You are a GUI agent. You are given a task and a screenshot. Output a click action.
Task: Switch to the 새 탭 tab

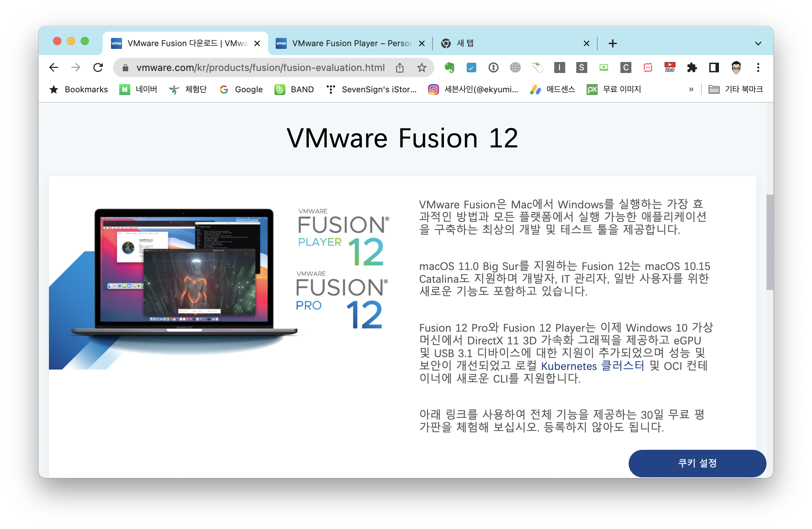pyautogui.click(x=510, y=43)
